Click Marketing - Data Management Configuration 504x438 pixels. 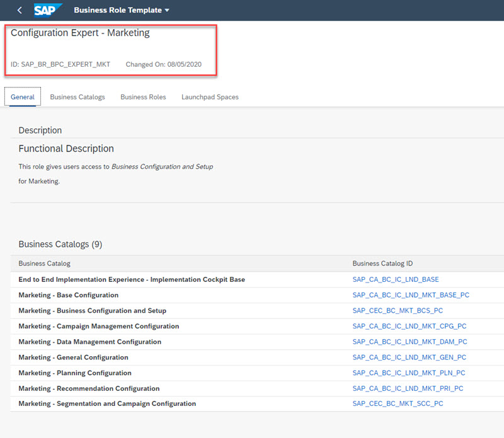click(89, 342)
